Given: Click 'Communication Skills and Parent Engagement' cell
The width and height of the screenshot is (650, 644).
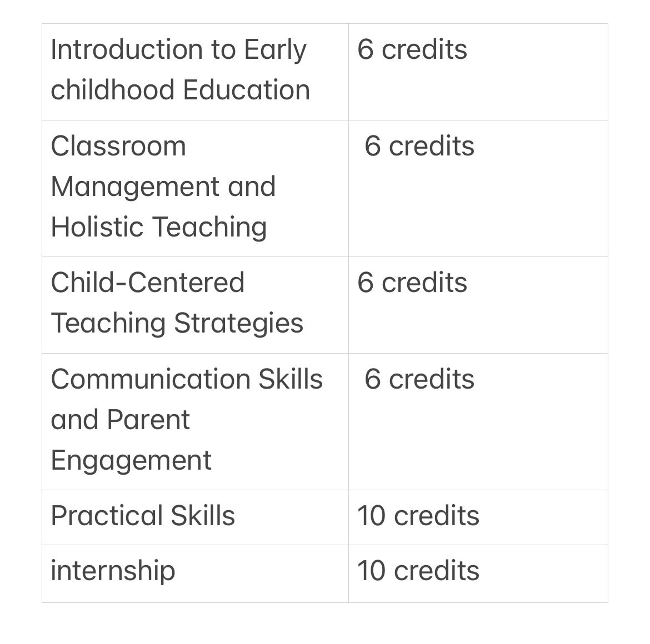Looking at the screenshot, I should 186,420.
